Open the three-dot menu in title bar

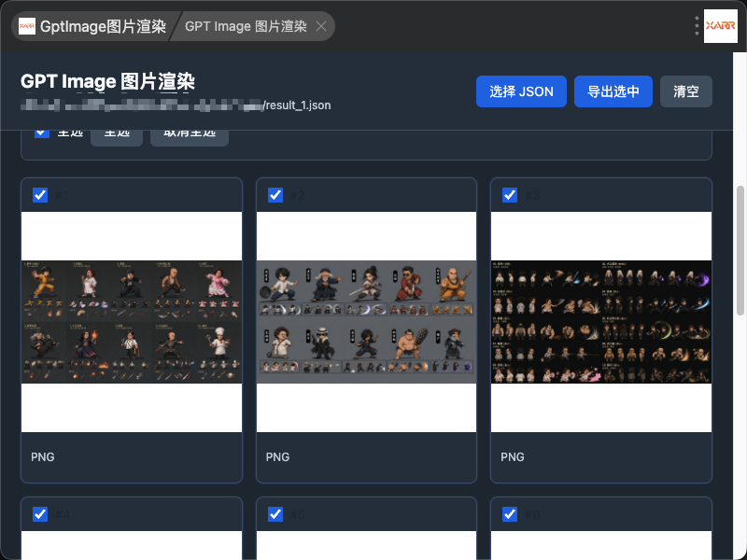pos(697,26)
